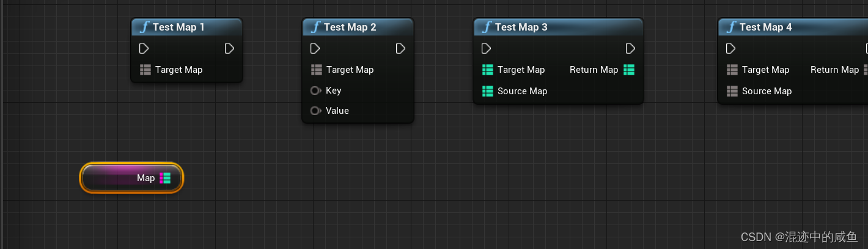Screen dimensions: 868x249
Task: Click Test Map 1 input execution pin
Action: point(144,48)
